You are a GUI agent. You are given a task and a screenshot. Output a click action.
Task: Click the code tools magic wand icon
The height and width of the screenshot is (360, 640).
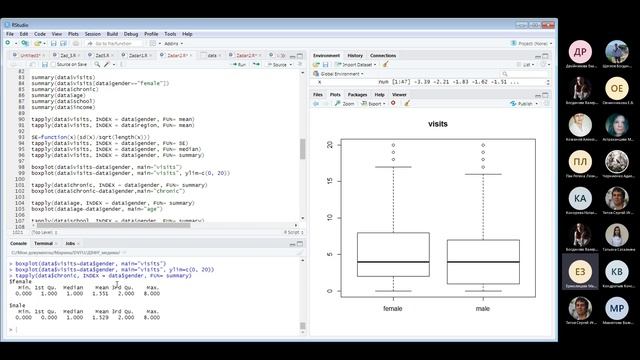[107, 64]
